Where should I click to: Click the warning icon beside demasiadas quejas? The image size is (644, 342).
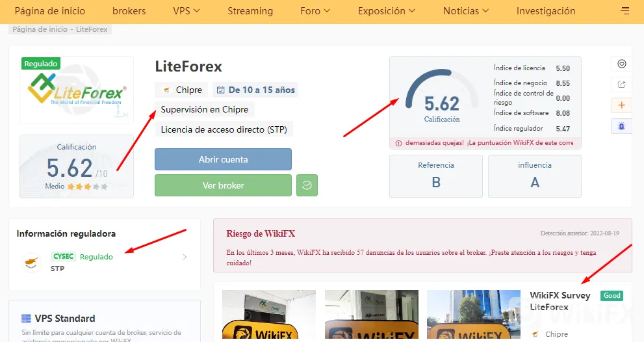click(x=398, y=143)
